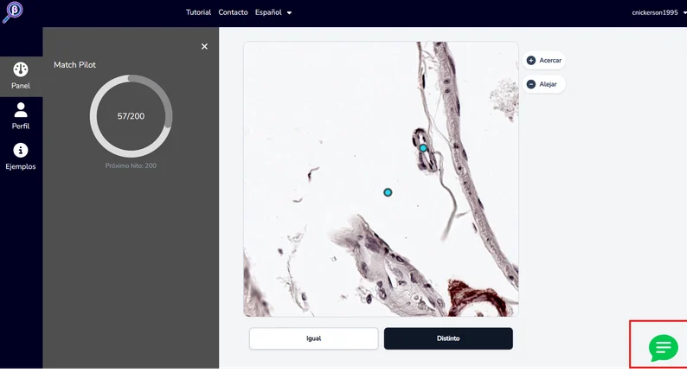Open the Panel sidebar section
Viewport: 687px width, 370px height.
click(21, 76)
